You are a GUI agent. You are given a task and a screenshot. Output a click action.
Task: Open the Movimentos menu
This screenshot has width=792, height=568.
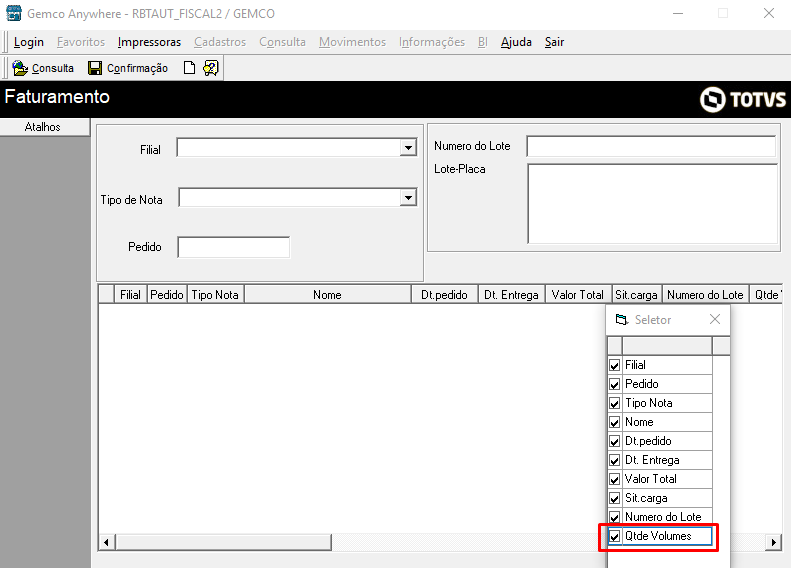pyautogui.click(x=352, y=42)
